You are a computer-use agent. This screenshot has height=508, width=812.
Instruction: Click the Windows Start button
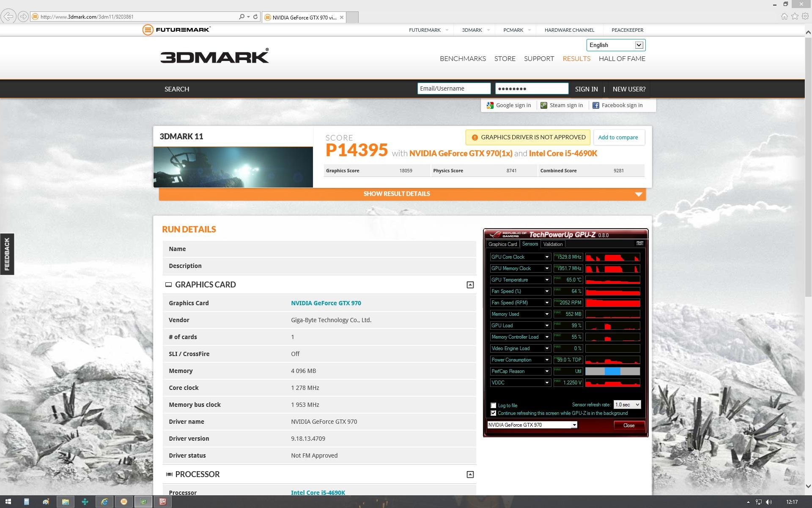point(8,502)
